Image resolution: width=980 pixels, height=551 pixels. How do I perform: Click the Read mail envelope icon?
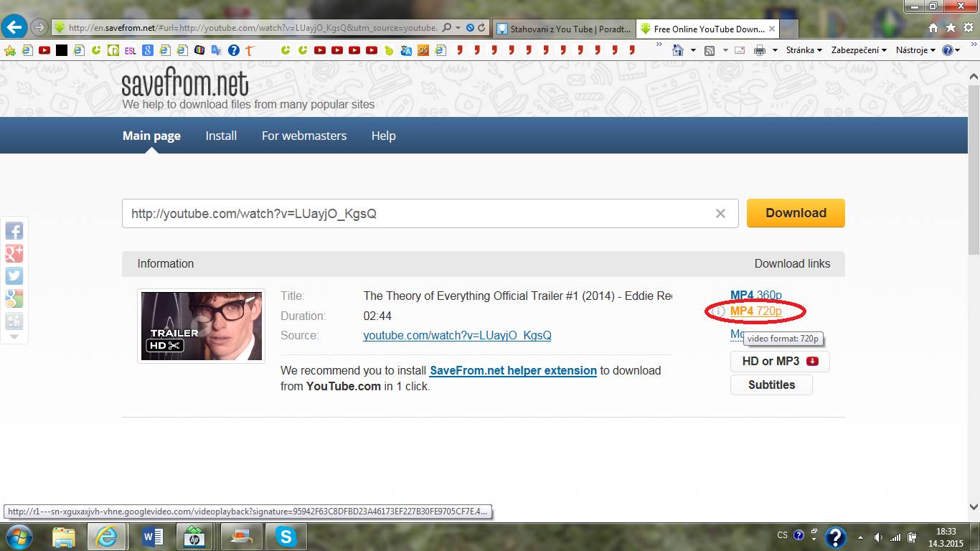(x=740, y=50)
